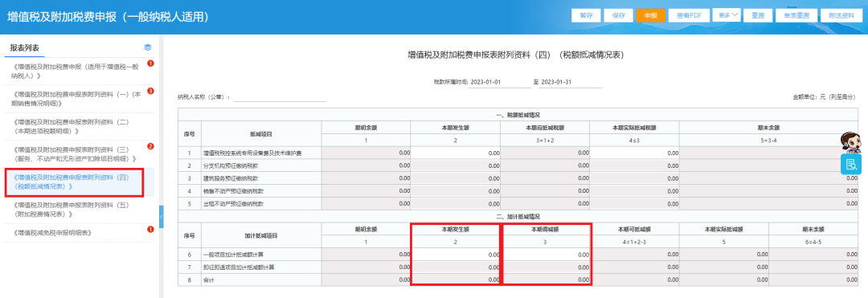Screen dimensions: 868x298
Task: Edit 本期实际抵减税额 for 出租不动产预征缴纳税款
Action: (634, 203)
